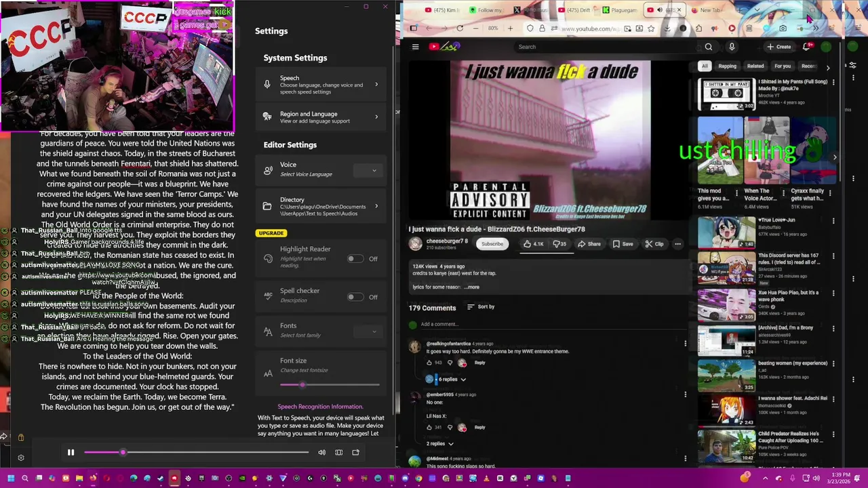Bookmark this page with the star icon
Screen dimensions: 868x488
pos(651,28)
